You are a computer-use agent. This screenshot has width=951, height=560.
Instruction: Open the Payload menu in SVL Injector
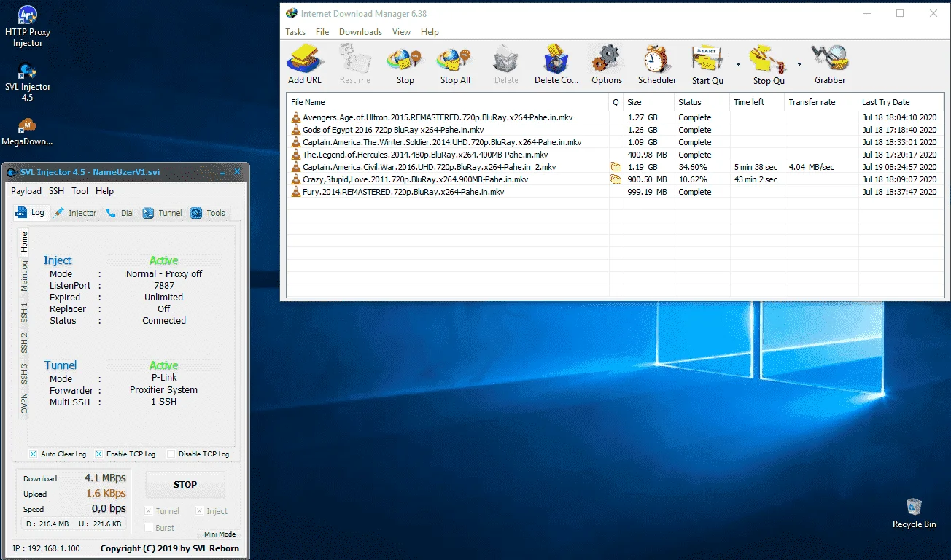coord(26,191)
